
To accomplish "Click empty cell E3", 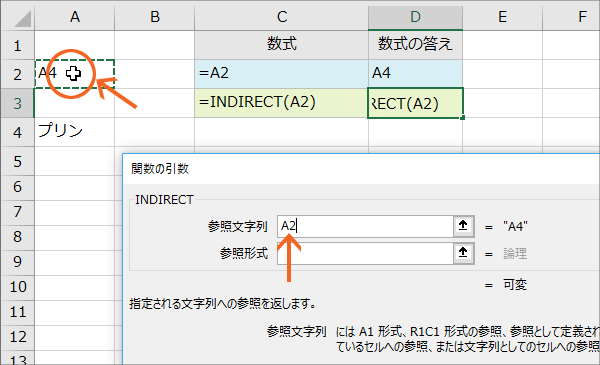I will (502, 103).
